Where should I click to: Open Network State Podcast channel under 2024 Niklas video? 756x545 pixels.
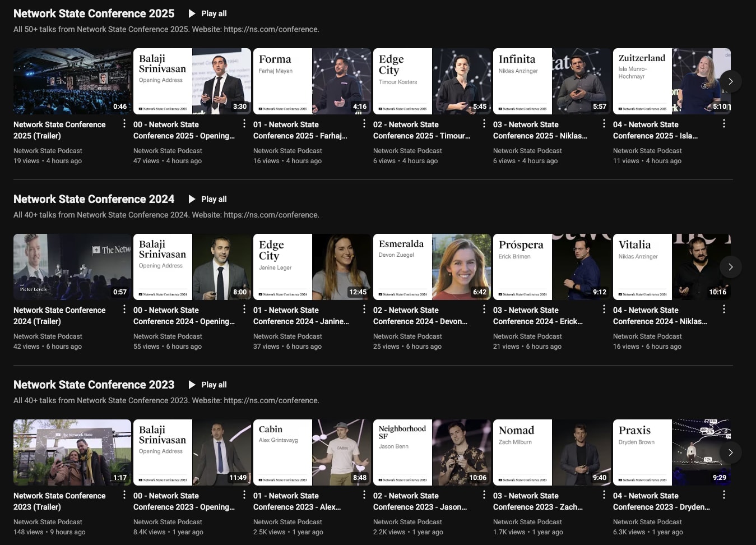[647, 336]
